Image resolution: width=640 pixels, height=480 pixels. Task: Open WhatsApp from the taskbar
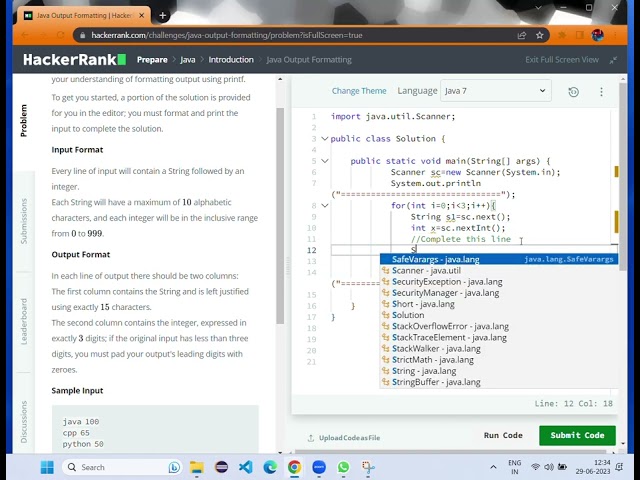point(343,467)
